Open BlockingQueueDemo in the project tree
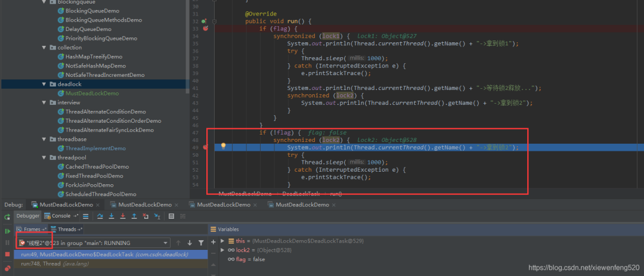The width and height of the screenshot is (644, 276). click(92, 11)
